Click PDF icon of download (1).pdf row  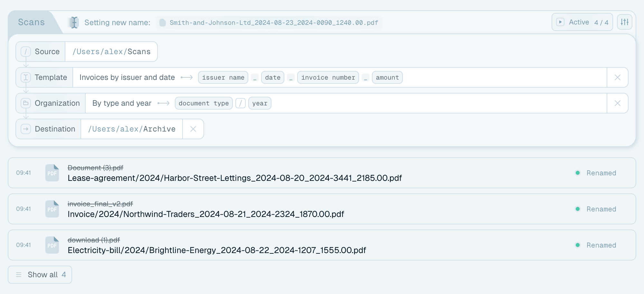point(52,245)
